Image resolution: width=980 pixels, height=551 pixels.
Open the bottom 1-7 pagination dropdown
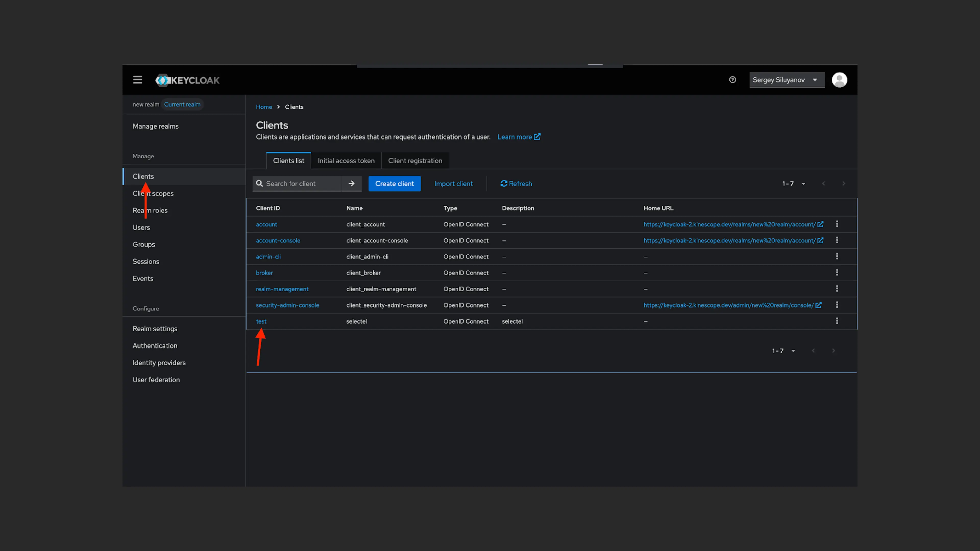click(793, 350)
